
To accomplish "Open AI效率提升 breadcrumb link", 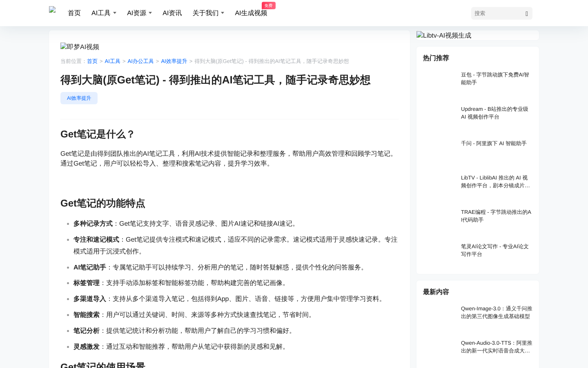I will pos(174,61).
